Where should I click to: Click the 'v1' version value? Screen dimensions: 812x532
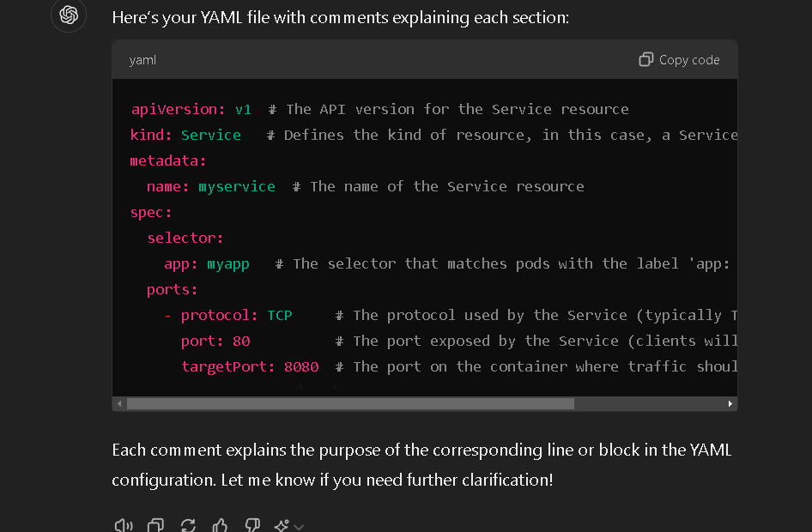[243, 109]
